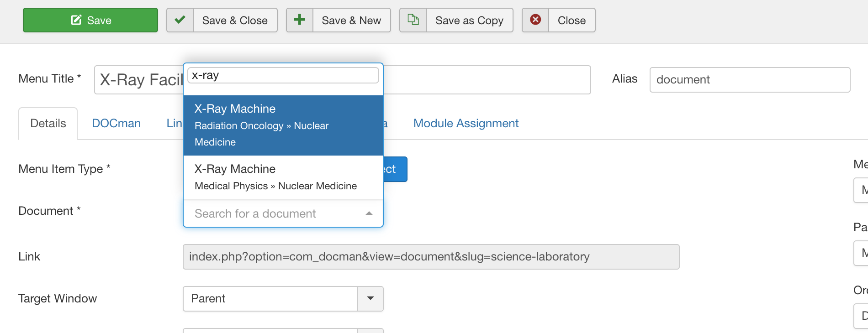Click the Save & Close label
The height and width of the screenshot is (333, 868).
click(x=235, y=21)
